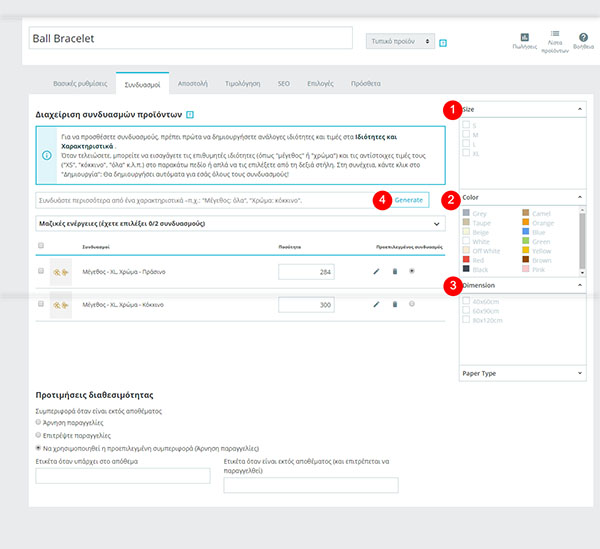
Task: Tick the 40x60cm dimension checkbox
Action: 466,301
